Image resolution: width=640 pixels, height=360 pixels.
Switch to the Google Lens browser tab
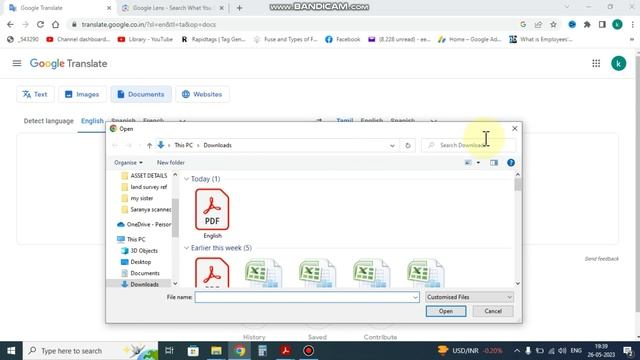tap(173, 8)
